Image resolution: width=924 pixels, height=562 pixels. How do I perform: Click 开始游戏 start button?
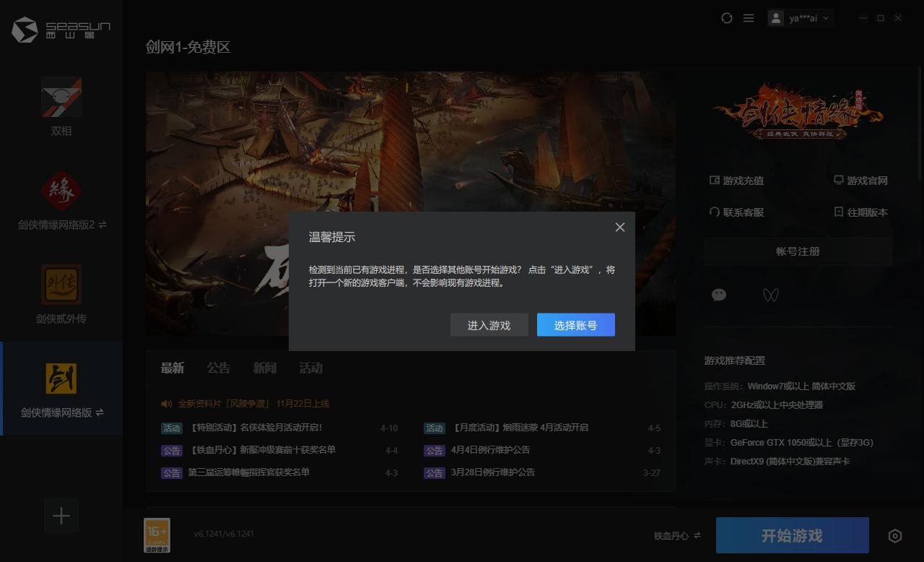click(792, 536)
